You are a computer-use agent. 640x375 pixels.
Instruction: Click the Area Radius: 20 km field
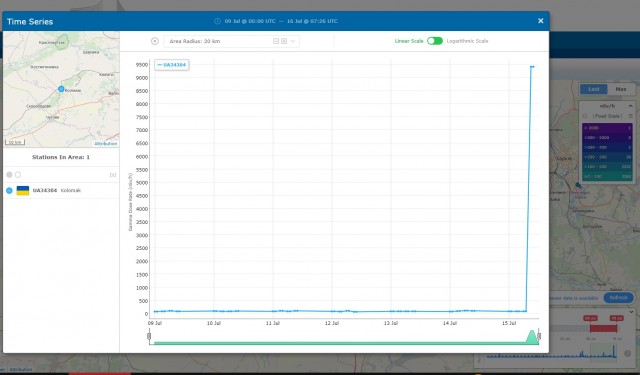[x=231, y=41]
